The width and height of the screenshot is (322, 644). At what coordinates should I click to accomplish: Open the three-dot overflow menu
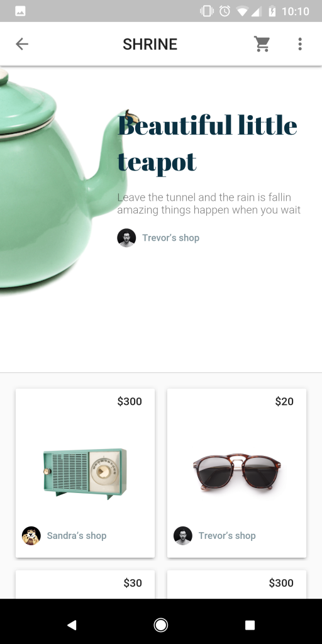coord(300,44)
